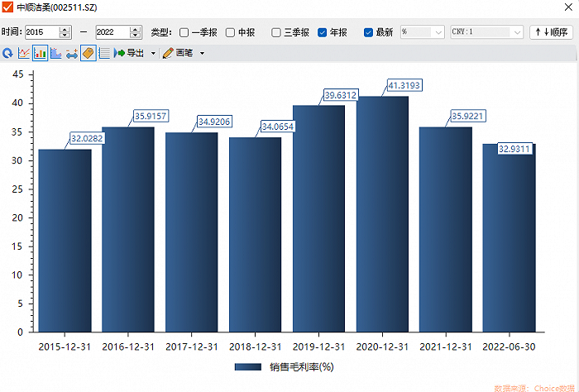This screenshot has width=579, height=392.
Task: Select the bar chart view icon
Action: tap(40, 53)
